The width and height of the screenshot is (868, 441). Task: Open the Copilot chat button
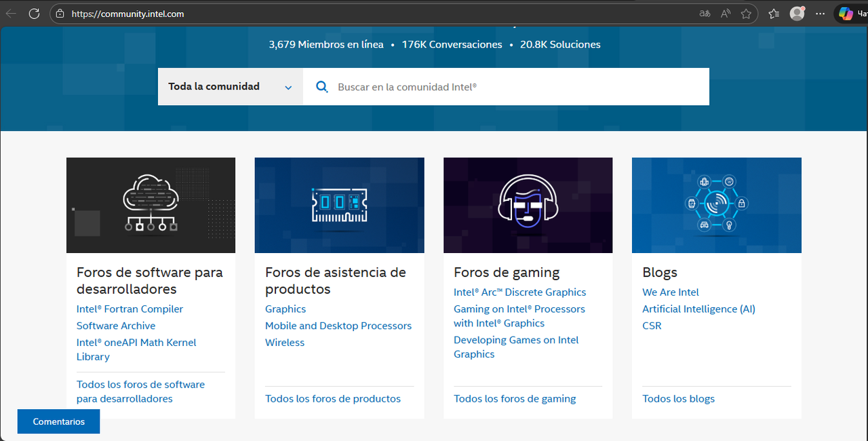pos(852,14)
